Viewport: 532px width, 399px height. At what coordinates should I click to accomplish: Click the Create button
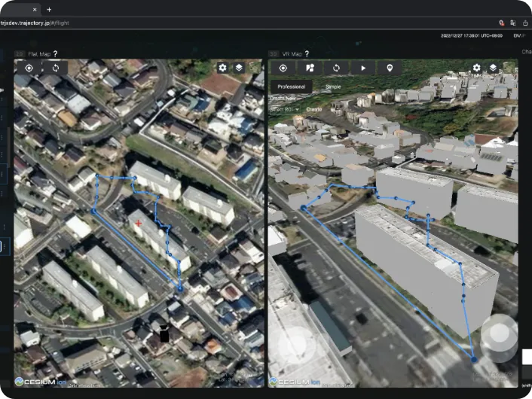tap(313, 109)
